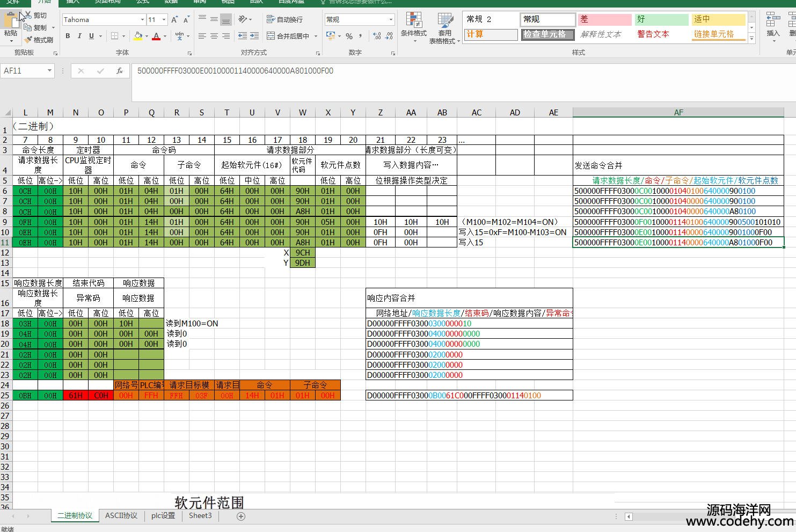Open the font size 11 dropdown
The height and width of the screenshot is (532, 796).
pos(164,20)
